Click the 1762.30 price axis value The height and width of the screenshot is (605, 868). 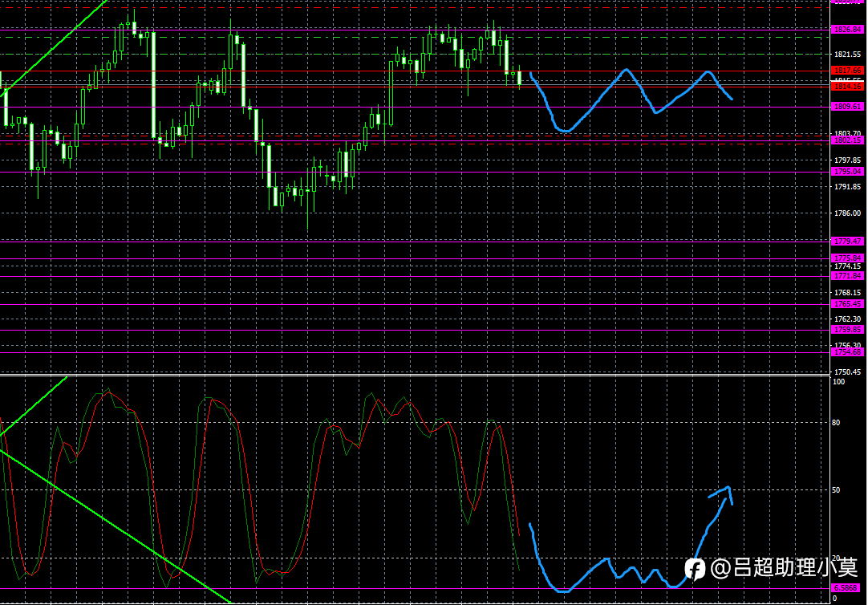click(847, 319)
